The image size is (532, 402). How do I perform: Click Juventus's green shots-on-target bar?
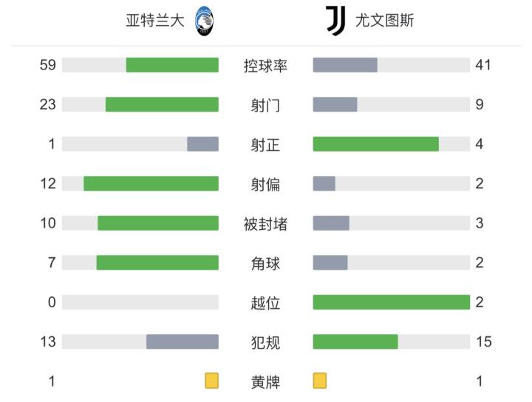(x=375, y=144)
